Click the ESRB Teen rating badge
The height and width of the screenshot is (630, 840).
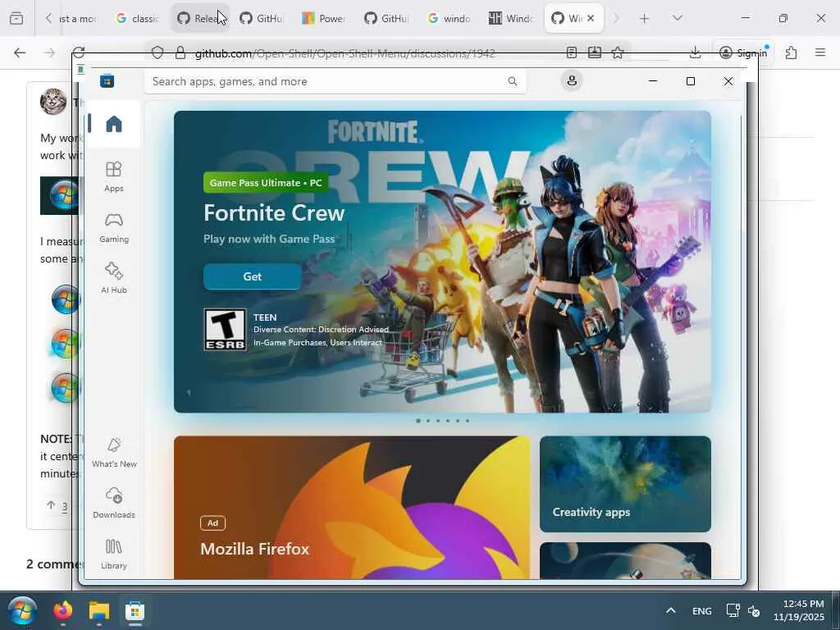tap(225, 330)
